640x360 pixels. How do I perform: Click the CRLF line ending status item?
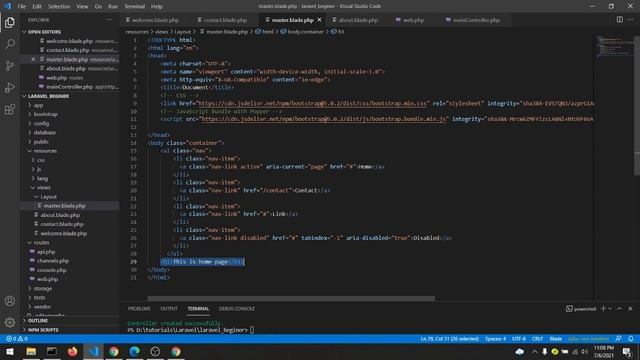(x=537, y=339)
